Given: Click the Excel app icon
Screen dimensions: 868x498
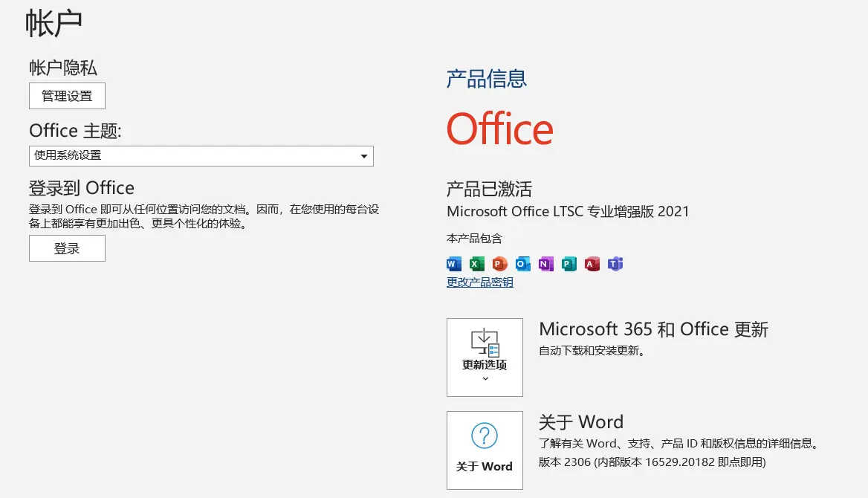Looking at the screenshot, I should tap(476, 264).
